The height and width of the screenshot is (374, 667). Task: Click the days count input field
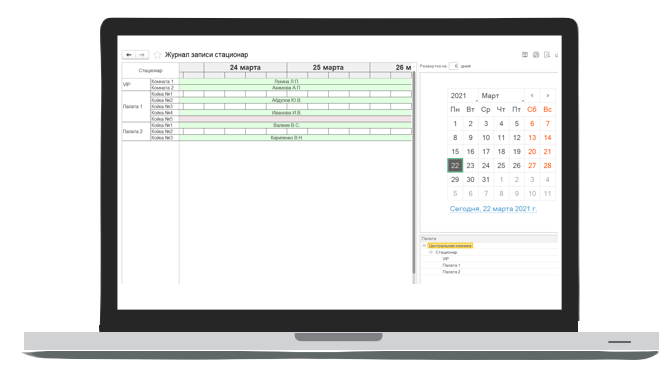click(453, 66)
